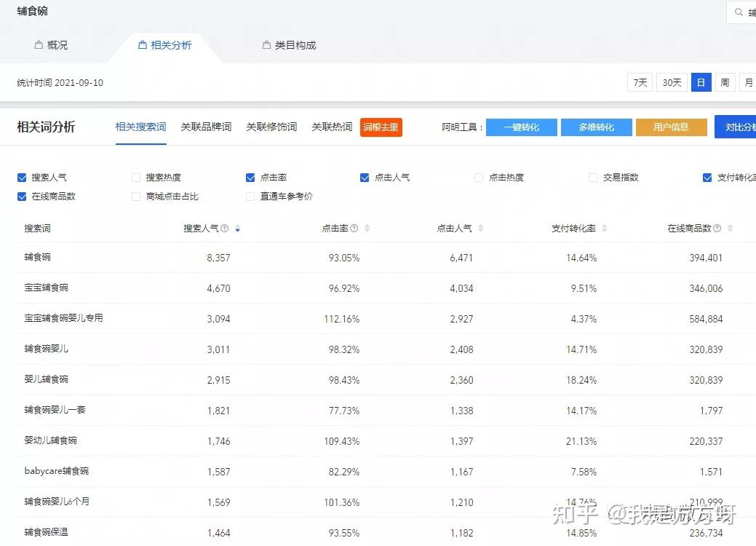Image resolution: width=756 pixels, height=546 pixels.
Task: Sort table by 点击人气 column arrows
Action: [x=480, y=229]
